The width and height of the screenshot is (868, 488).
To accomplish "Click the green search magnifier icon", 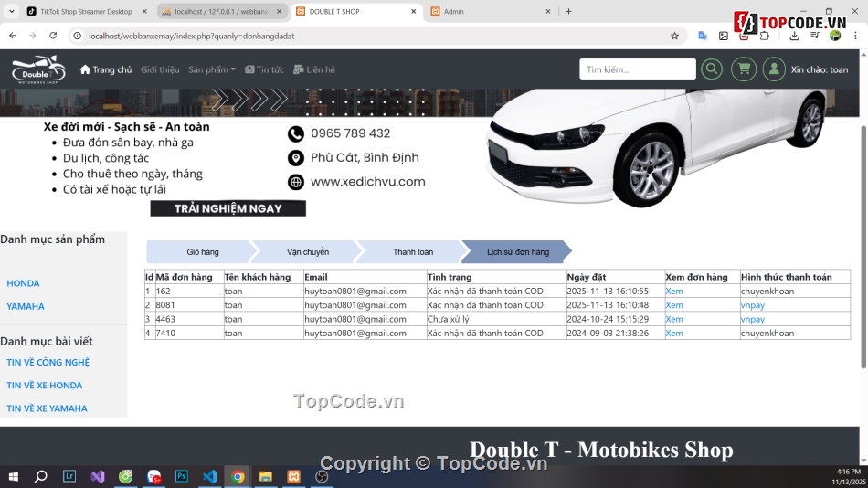I will [712, 69].
